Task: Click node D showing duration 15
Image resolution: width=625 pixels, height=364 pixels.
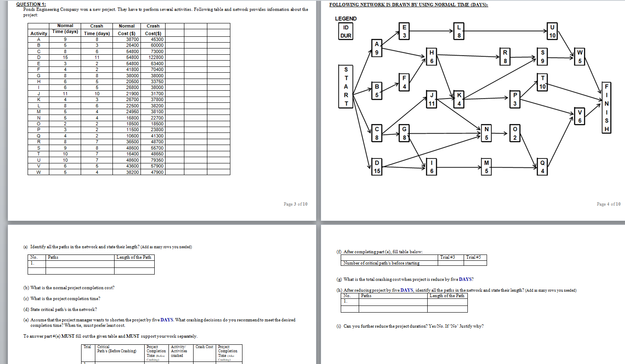Action: [376, 166]
